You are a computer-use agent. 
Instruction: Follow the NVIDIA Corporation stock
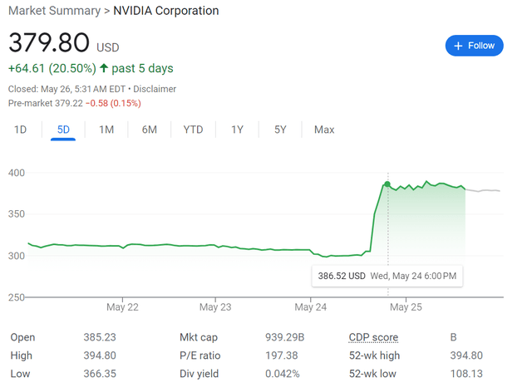(x=474, y=46)
